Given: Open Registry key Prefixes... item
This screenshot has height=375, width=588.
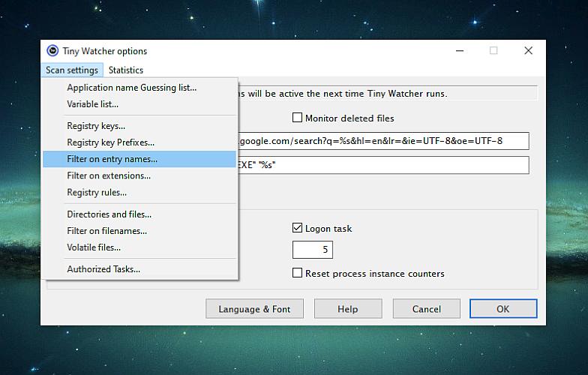Looking at the screenshot, I should (139, 142).
